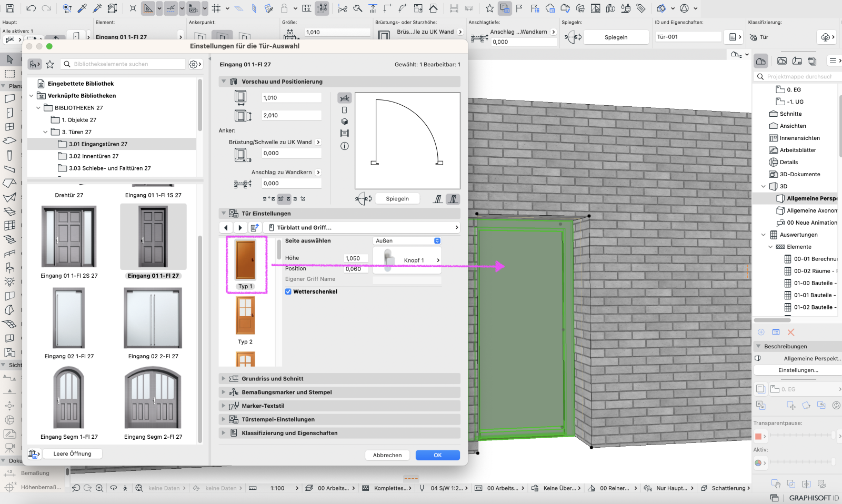Click the favorites star in the dialog library panel
This screenshot has height=504, width=842.
(50, 64)
